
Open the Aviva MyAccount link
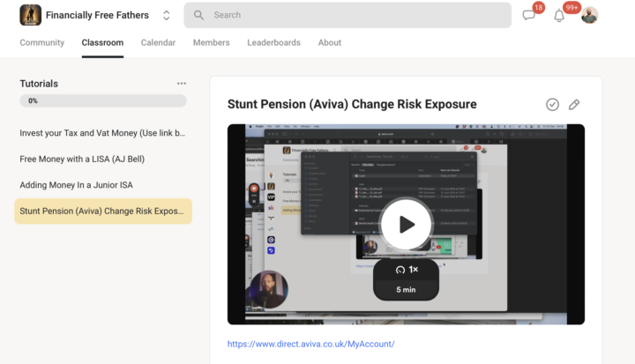click(311, 344)
